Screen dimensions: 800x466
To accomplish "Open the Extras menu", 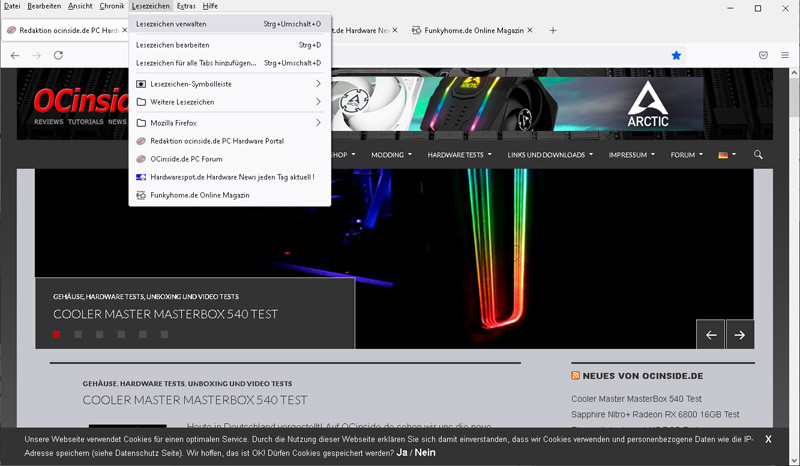I will click(186, 6).
